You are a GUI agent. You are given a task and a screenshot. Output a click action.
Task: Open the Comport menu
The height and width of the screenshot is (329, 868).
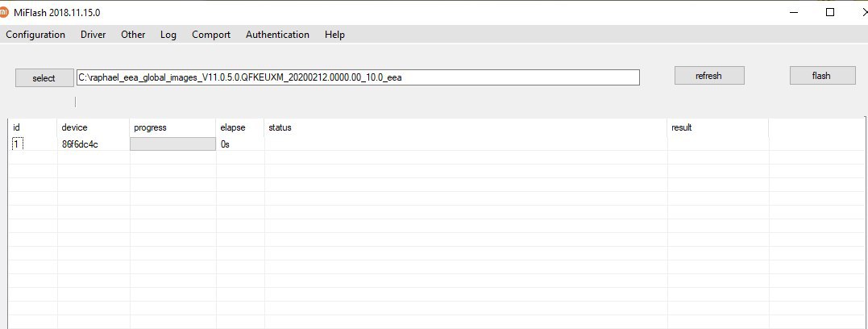211,35
